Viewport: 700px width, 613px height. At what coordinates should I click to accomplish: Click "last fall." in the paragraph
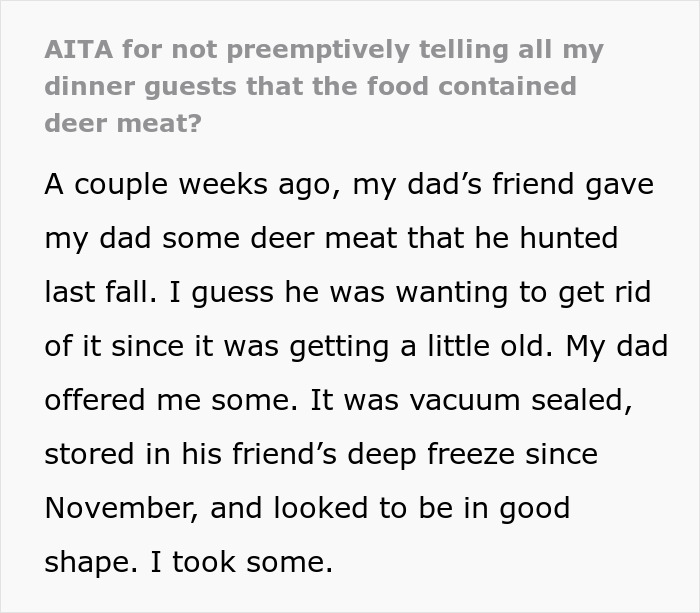[101, 292]
